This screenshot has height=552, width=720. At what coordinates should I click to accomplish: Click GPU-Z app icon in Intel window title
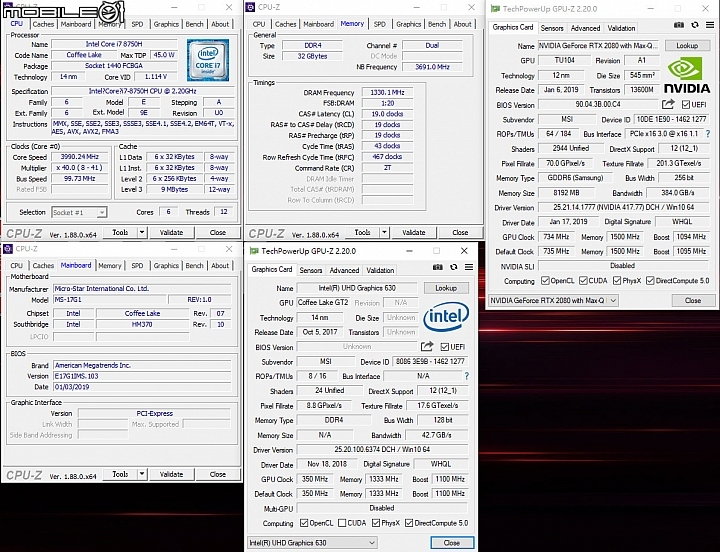[x=254, y=251]
